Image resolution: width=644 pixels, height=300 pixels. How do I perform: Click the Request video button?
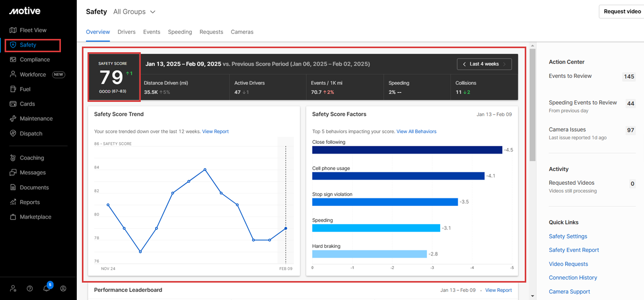(621, 12)
